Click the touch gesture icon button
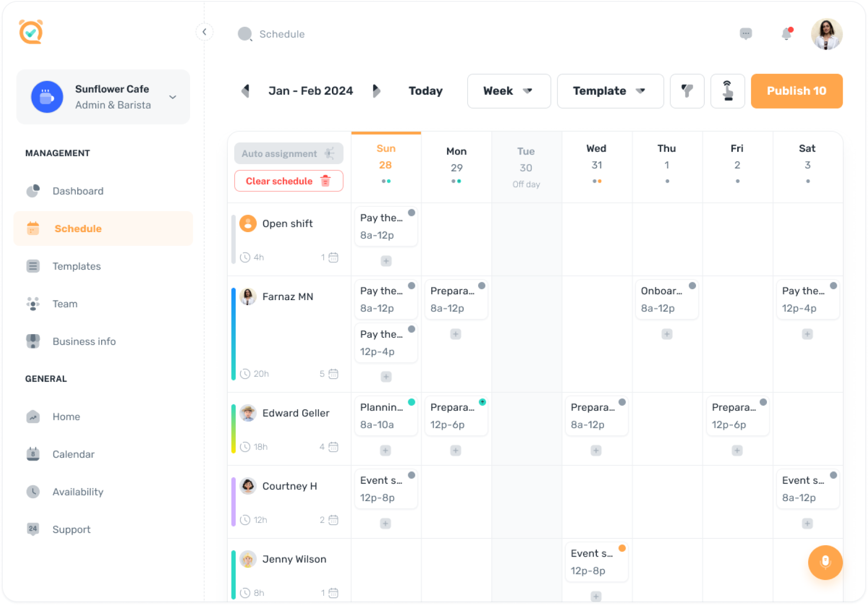 pos(727,91)
